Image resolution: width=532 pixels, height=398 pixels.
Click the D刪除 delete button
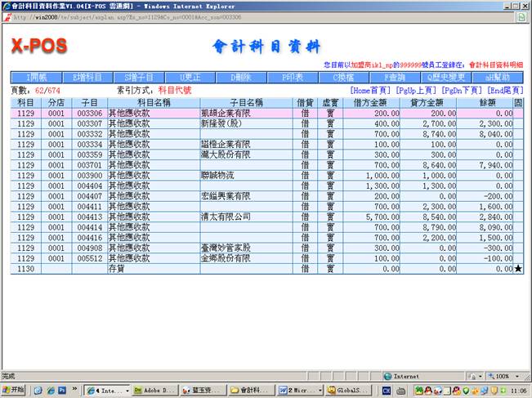pyautogui.click(x=241, y=77)
